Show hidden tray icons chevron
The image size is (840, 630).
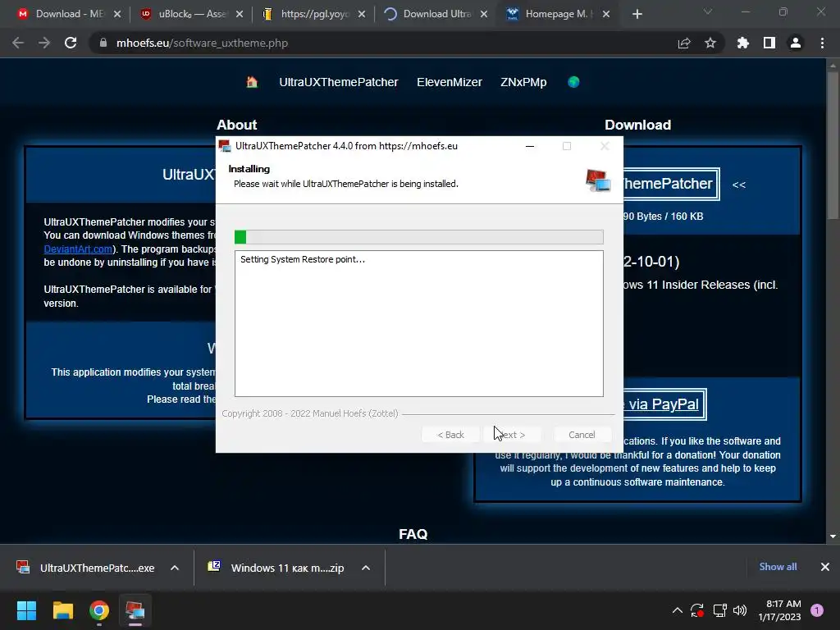tap(677, 610)
